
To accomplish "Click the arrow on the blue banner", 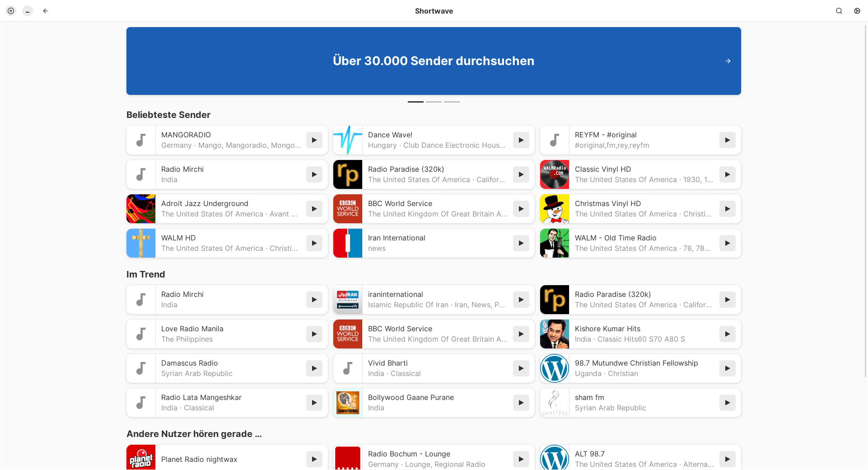I will click(x=728, y=61).
